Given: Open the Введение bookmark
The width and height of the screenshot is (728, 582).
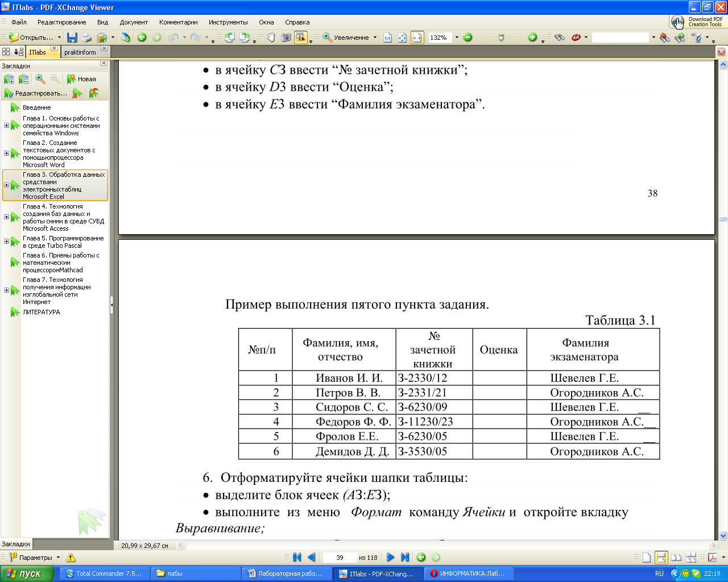Looking at the screenshot, I should (36, 107).
